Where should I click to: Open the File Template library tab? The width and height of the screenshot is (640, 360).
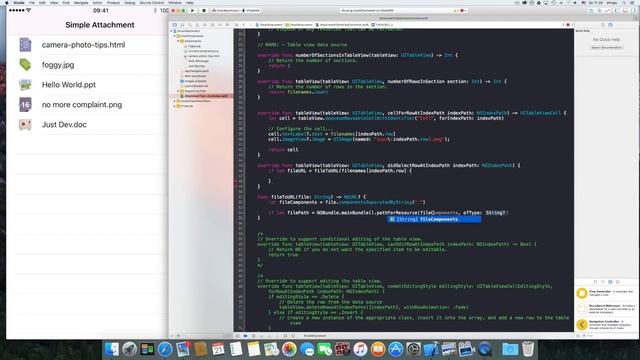pos(595,282)
